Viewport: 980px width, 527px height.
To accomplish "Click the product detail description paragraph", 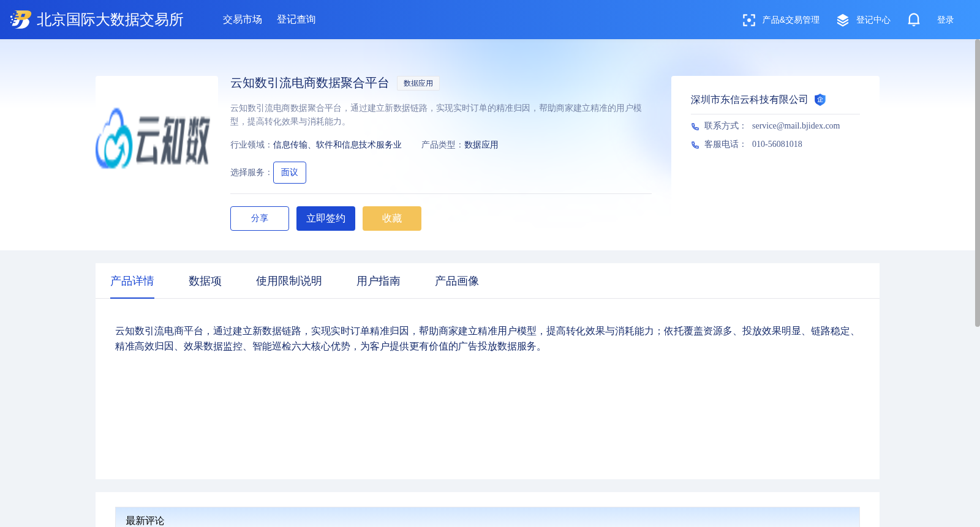I will pos(488,338).
